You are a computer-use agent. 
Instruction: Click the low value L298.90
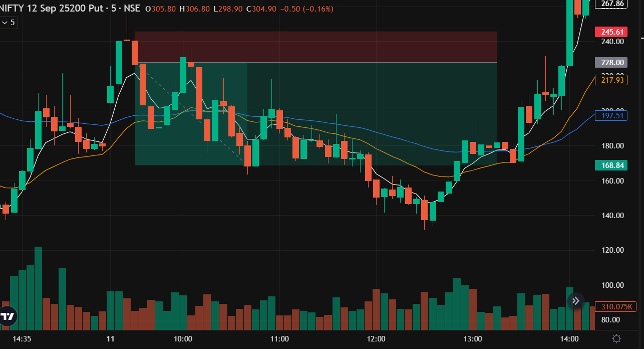point(228,9)
